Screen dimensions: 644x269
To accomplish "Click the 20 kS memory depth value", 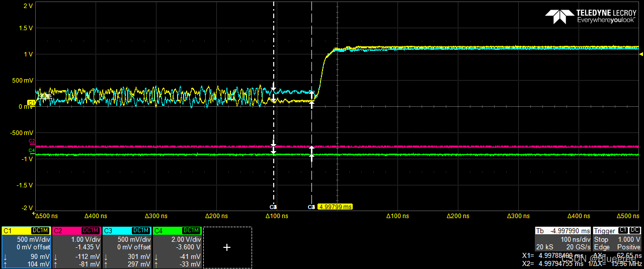I will coord(545,247).
